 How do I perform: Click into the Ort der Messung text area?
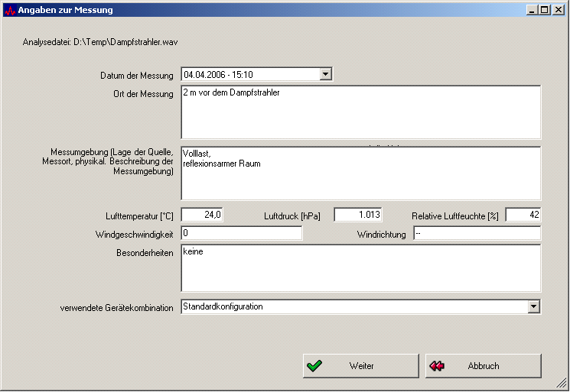(x=360, y=112)
